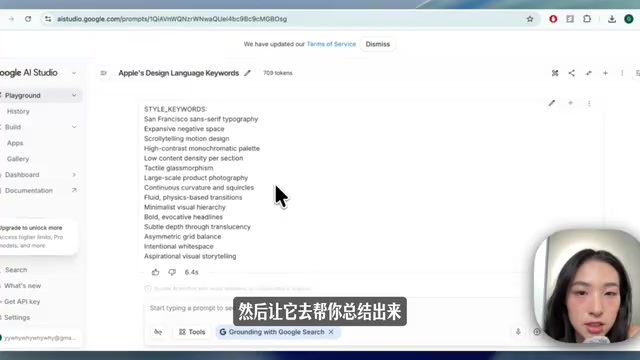Give the response a thumbs up

pos(156,272)
